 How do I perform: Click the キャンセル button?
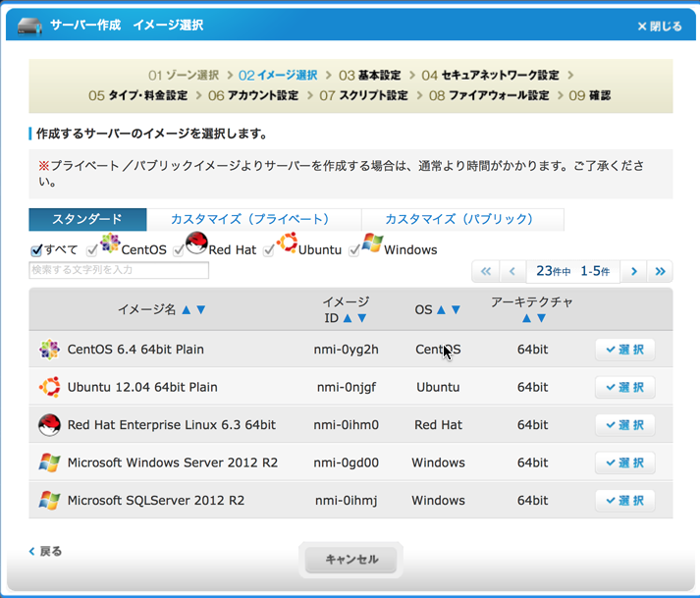click(350, 559)
